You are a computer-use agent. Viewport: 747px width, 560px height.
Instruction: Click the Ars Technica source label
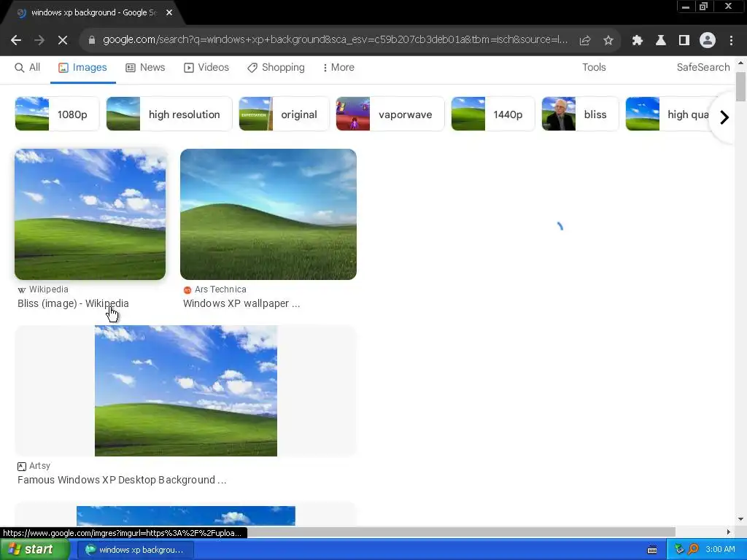(220, 289)
